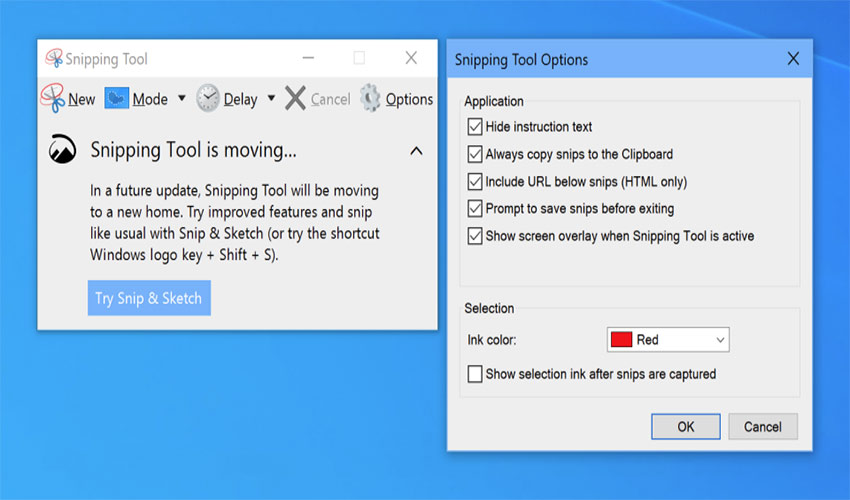The image size is (850, 500).
Task: Click the 'Ink color:' label
Action: point(492,340)
